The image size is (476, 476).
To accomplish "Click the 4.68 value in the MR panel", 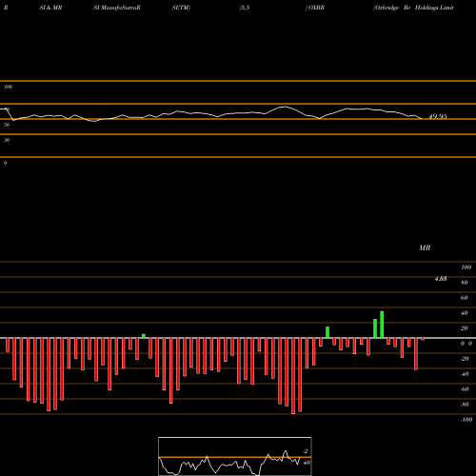I will coord(441,279).
